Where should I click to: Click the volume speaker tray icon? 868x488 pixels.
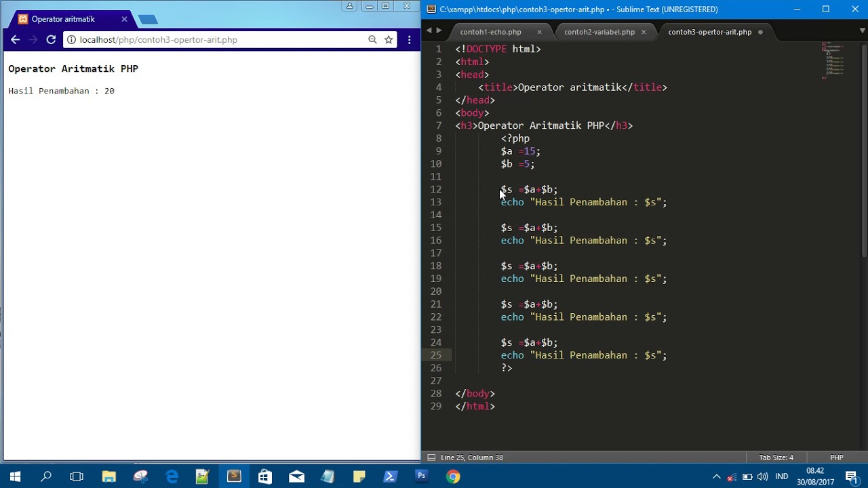click(763, 476)
